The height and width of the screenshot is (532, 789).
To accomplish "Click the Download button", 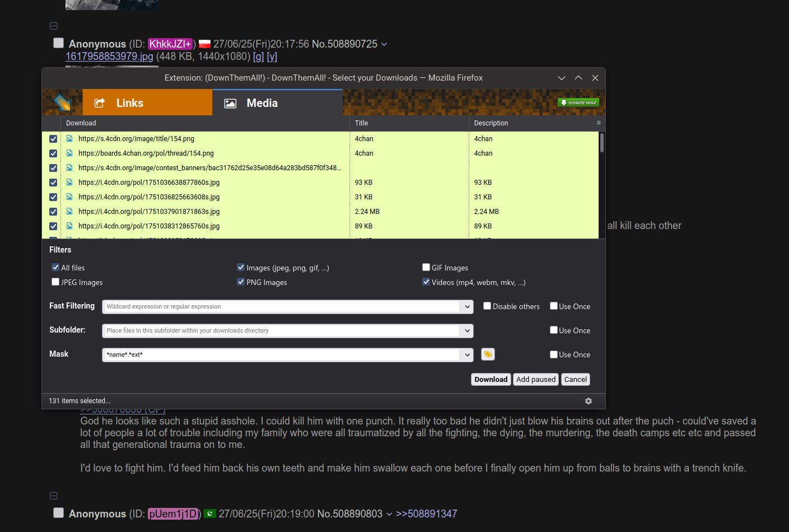I will coord(491,380).
